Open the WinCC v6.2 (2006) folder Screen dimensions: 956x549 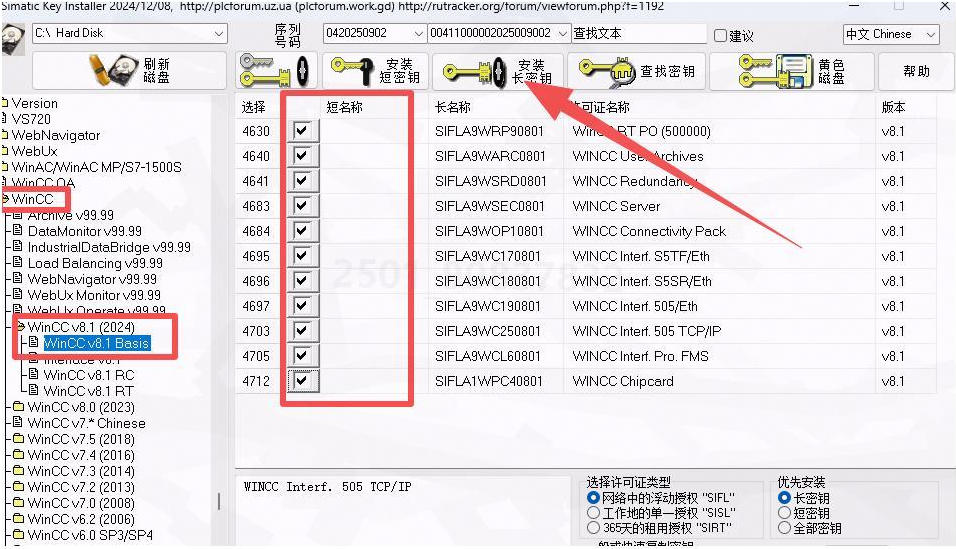click(73, 519)
